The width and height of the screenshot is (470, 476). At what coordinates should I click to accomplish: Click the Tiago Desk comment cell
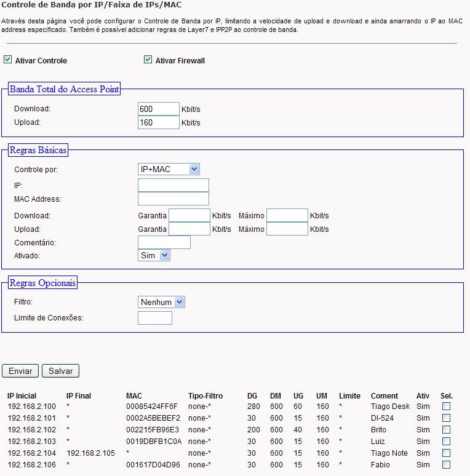[390, 406]
